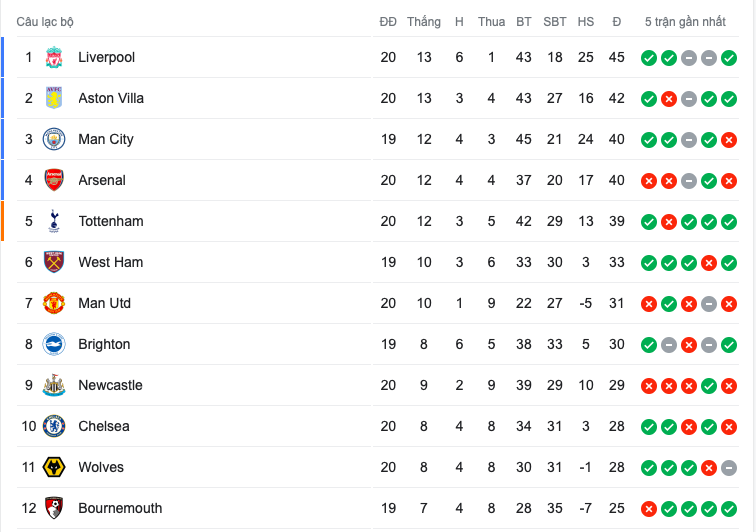Click the Man Utd club crest
756x532 pixels.
coord(54,303)
